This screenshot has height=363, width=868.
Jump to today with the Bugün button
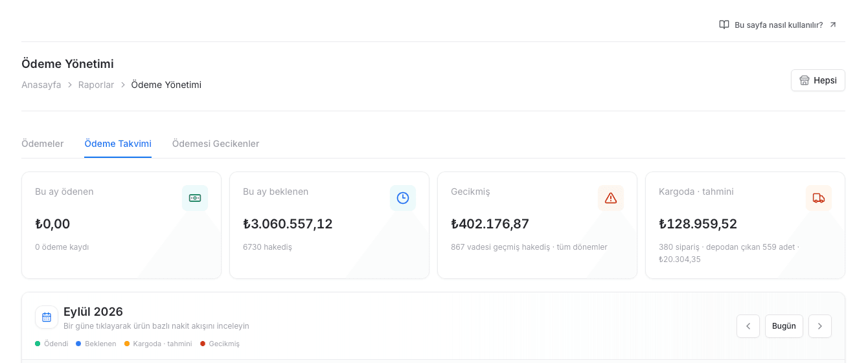point(784,326)
